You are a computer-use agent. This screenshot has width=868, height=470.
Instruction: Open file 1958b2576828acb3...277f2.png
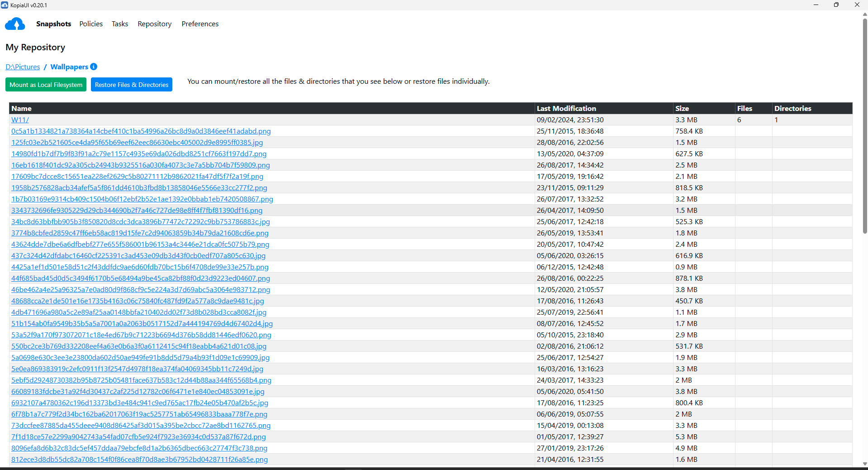point(139,188)
